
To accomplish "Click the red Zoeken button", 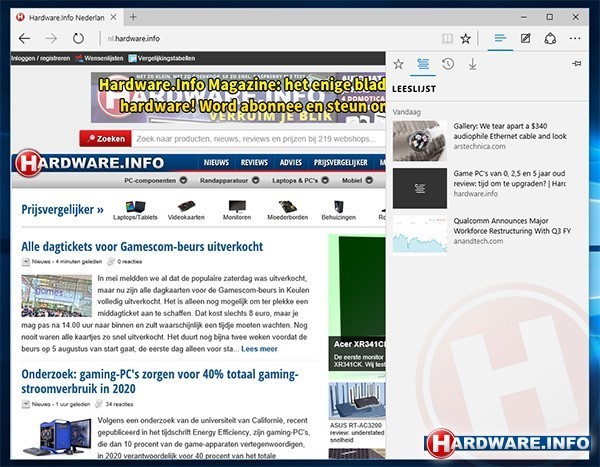I will 106,138.
